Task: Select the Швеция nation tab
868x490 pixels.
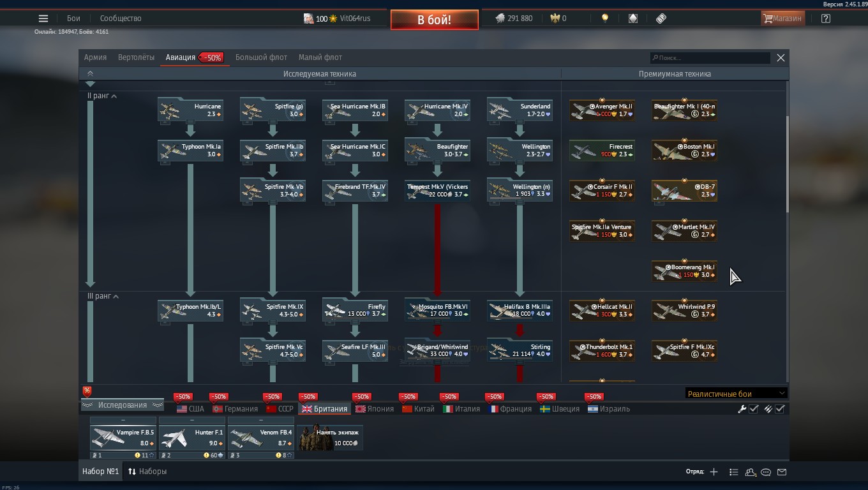Action: [560, 409]
